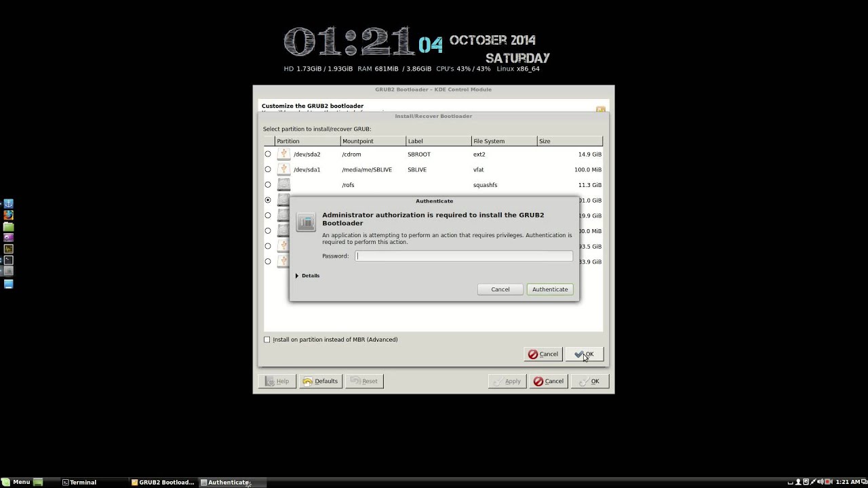Click the /cdrom mountpoint cell

tap(352, 155)
